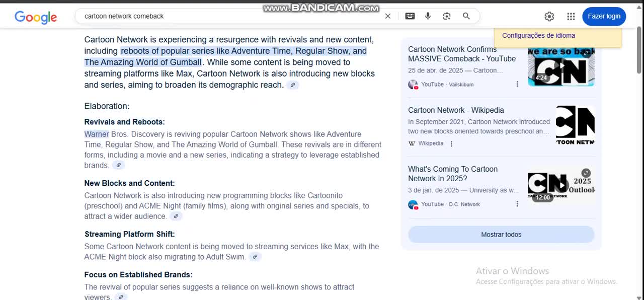This screenshot has height=300, width=644.
Task: Open Cartoon Network Confirms MASSIVE Comeback result
Action: point(462,54)
